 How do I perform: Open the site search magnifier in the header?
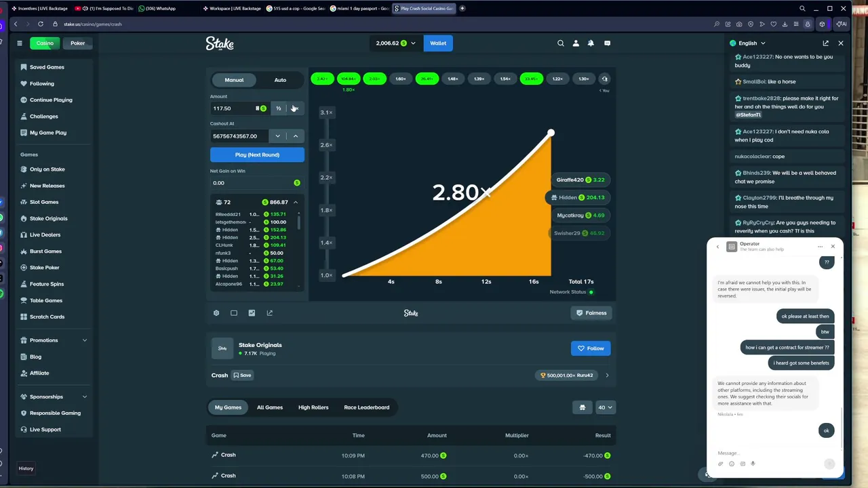561,43
